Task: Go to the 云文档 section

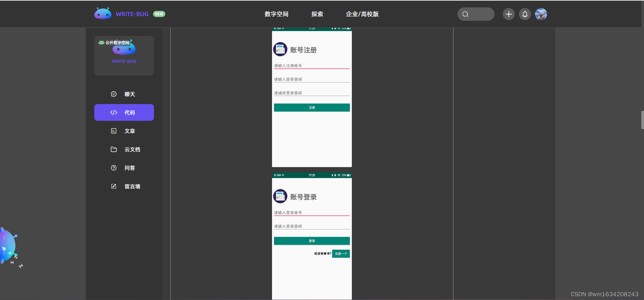Action: coord(124,149)
